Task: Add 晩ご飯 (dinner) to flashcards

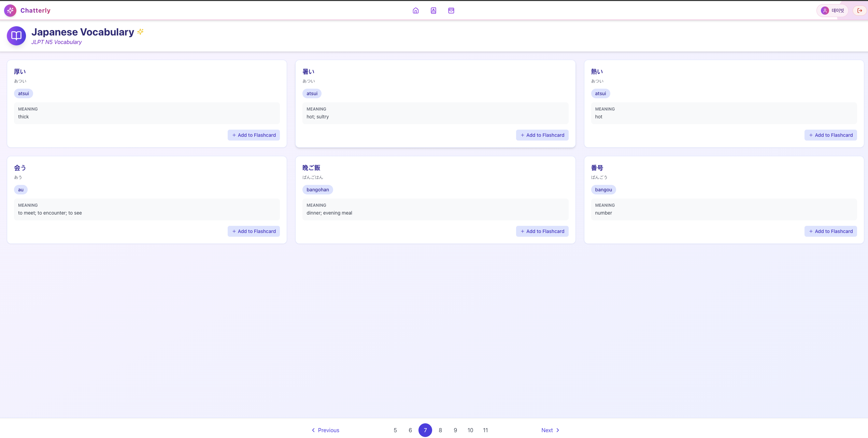Action: (542, 231)
